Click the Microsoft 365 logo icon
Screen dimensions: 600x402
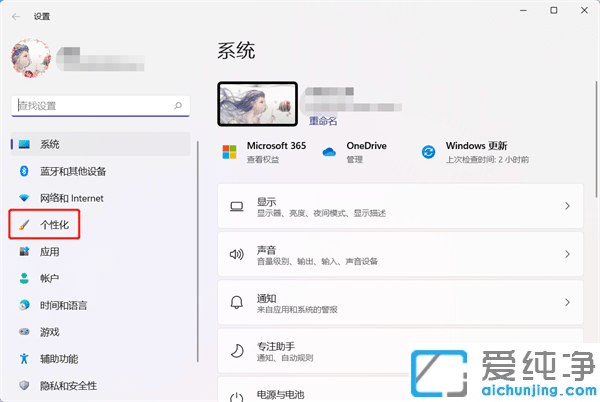click(x=230, y=152)
